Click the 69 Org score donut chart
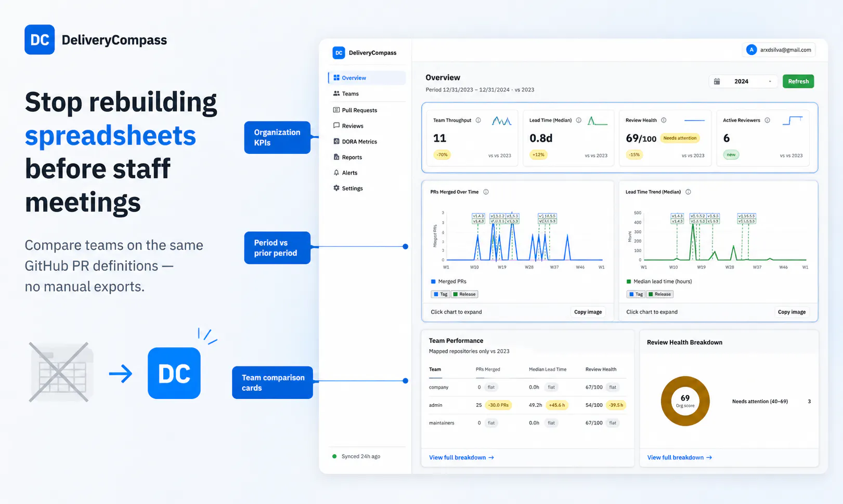 pyautogui.click(x=685, y=401)
